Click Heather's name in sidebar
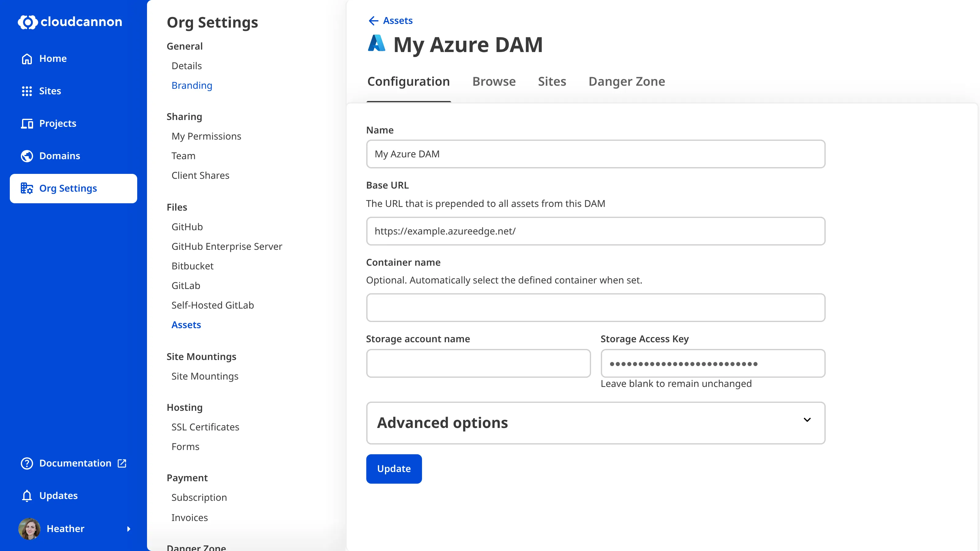980x551 pixels. (x=66, y=529)
